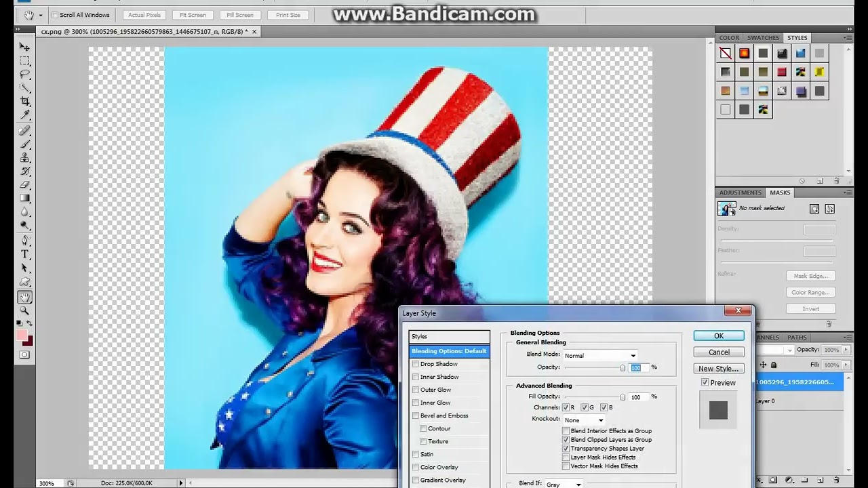Image resolution: width=868 pixels, height=488 pixels.
Task: Check Layer Mask Hides Effects
Action: [x=566, y=457]
